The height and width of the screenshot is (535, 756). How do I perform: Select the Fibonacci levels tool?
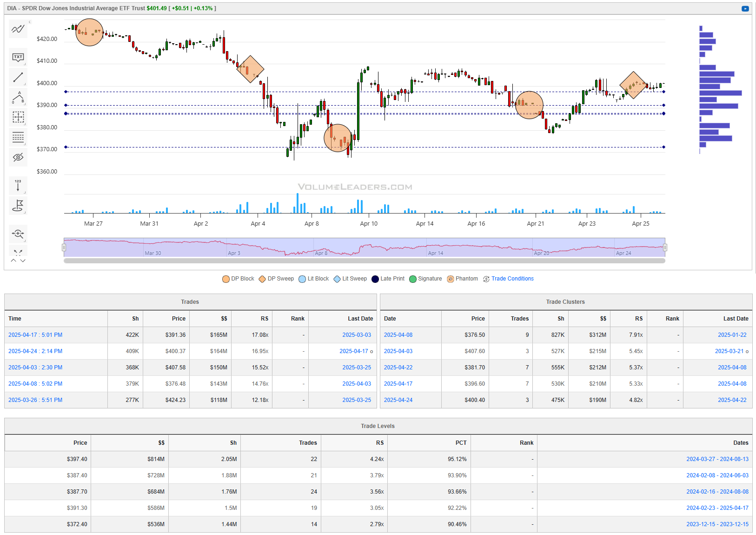coord(18,137)
